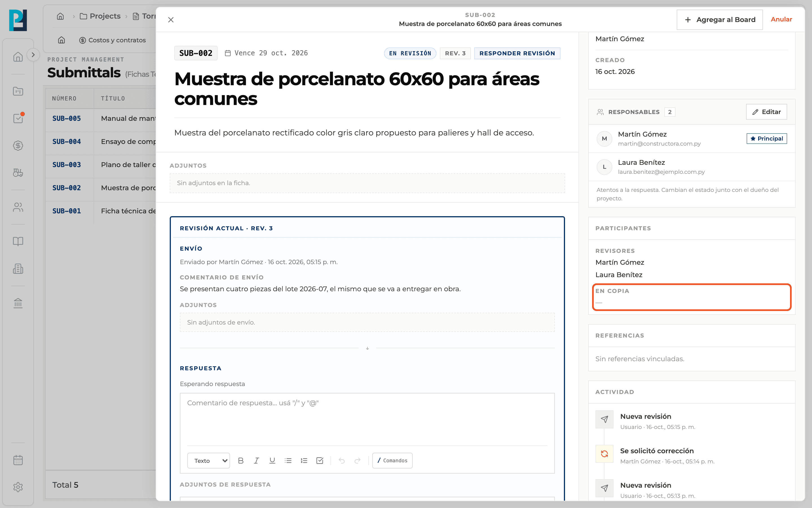Open the Comandos slash menu

pyautogui.click(x=392, y=461)
